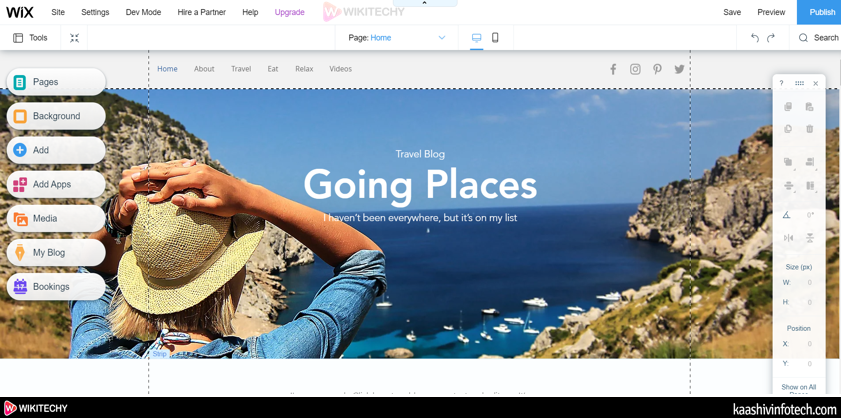Open the My Blog panel
The image size is (841, 419).
coord(55,252)
